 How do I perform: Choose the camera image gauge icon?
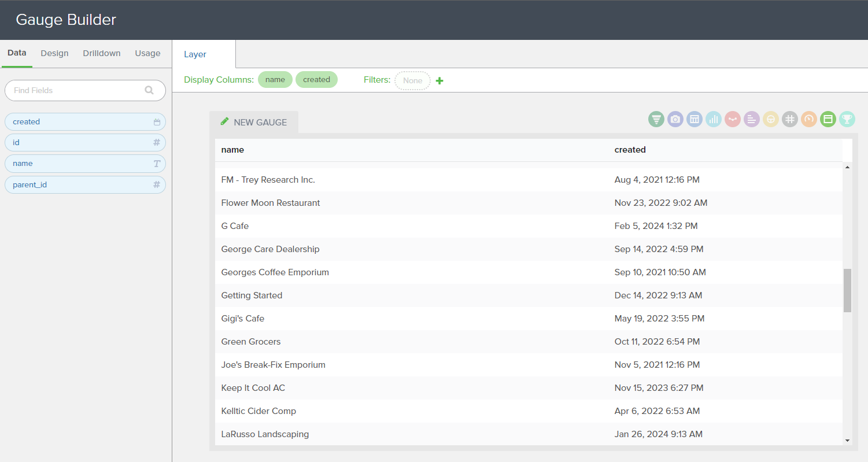pyautogui.click(x=675, y=120)
